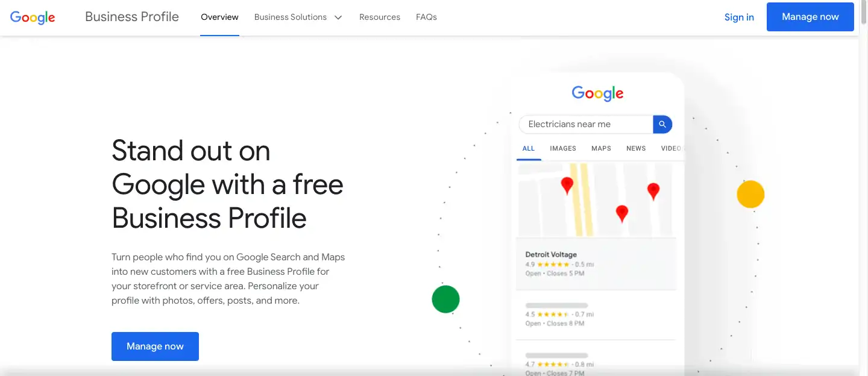
Task: Click the Sign in link
Action: pyautogui.click(x=739, y=17)
